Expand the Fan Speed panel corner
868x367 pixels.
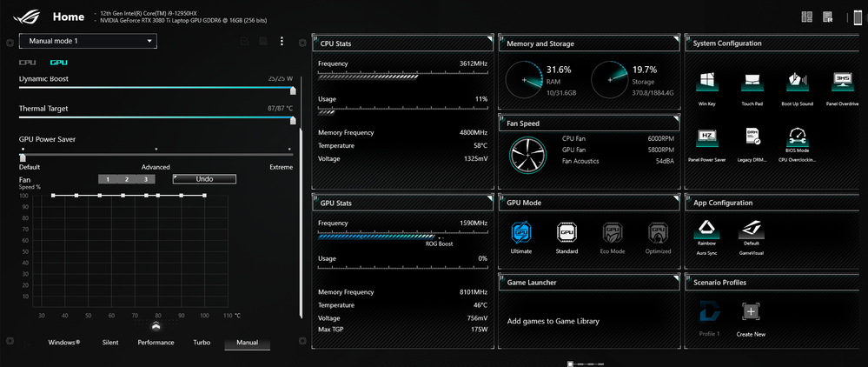point(676,119)
